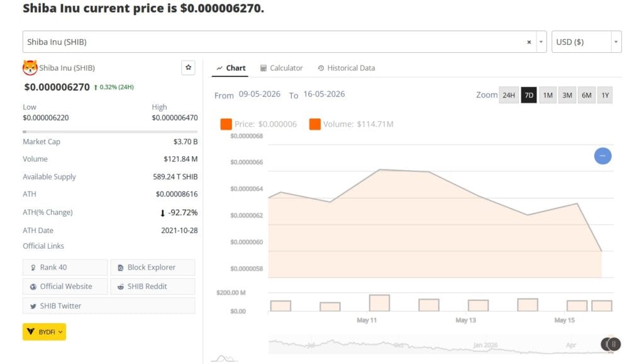This screenshot has width=644, height=364.
Task: Click the High price $0.000006470
Action: point(175,118)
